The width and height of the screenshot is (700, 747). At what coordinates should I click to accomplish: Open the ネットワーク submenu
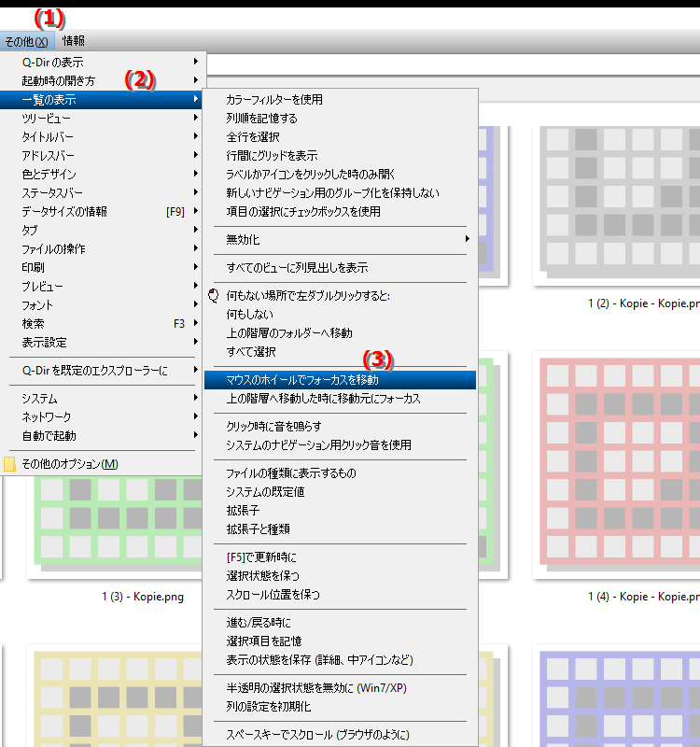103,416
